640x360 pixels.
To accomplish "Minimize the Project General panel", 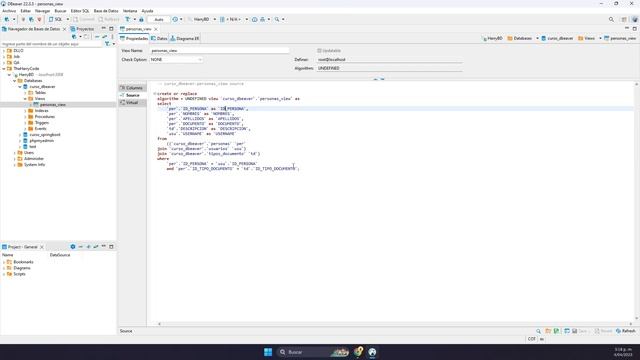I will pyautogui.click(x=104, y=247).
